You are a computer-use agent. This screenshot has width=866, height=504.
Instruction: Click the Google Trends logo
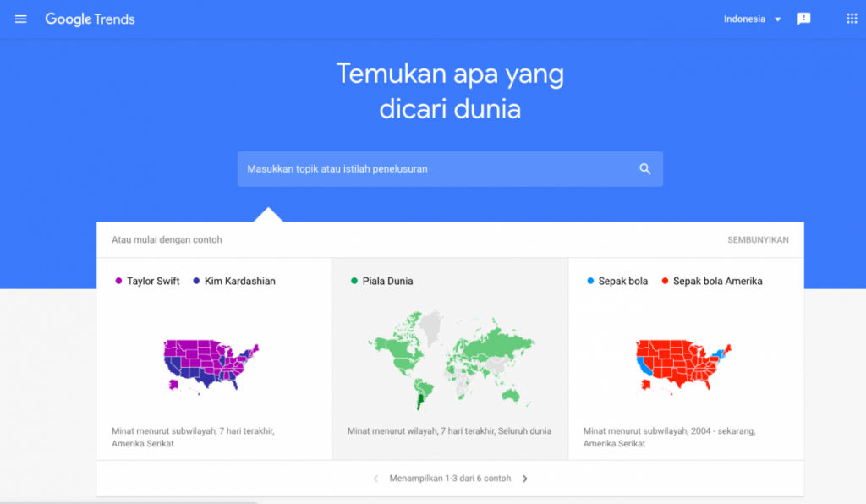click(x=89, y=19)
